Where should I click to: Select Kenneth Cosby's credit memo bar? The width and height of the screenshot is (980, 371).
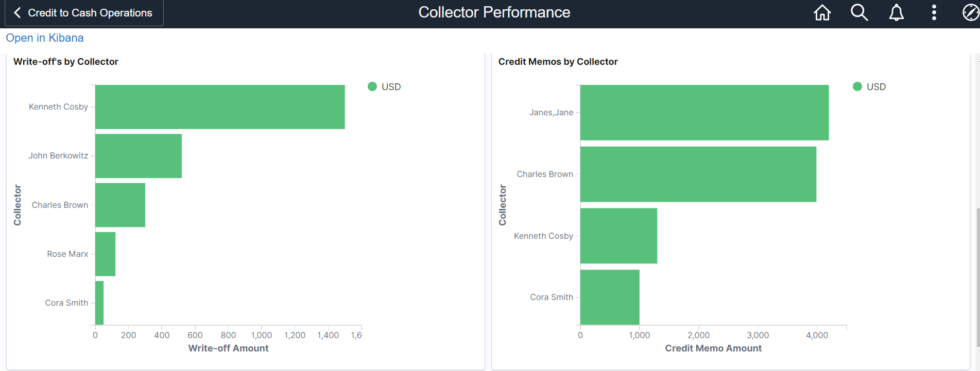point(618,236)
